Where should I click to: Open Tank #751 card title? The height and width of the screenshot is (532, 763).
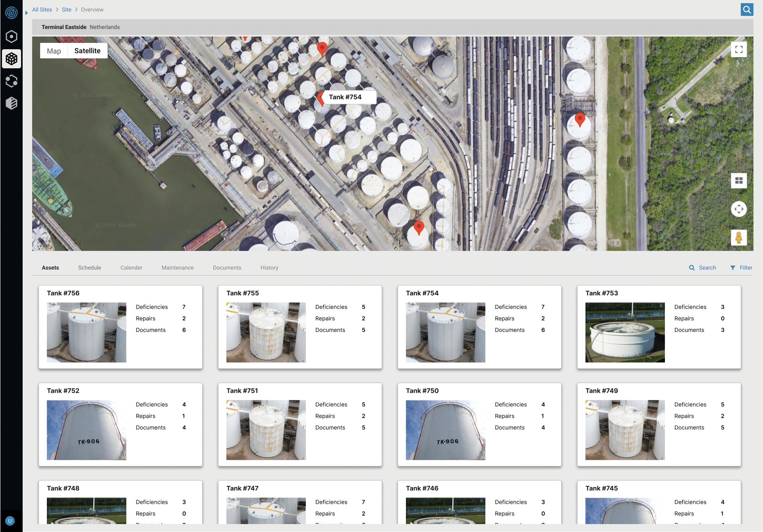click(x=242, y=391)
